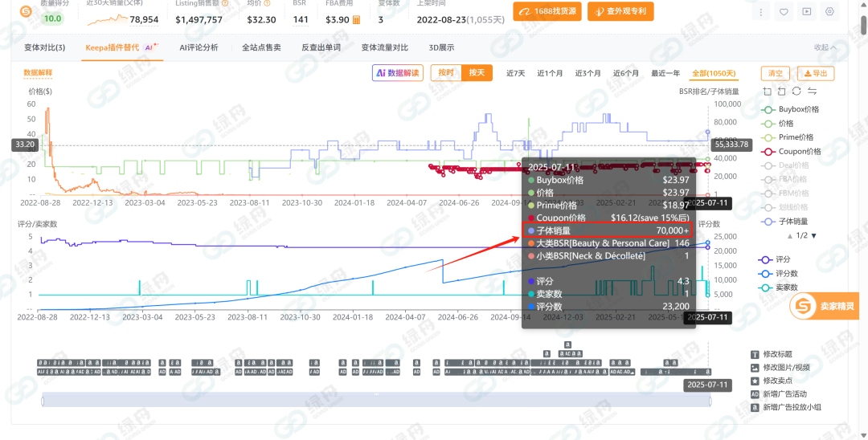Screen dimensions: 868x440
Task: Click the zoom reset back icon
Action: (x=782, y=92)
